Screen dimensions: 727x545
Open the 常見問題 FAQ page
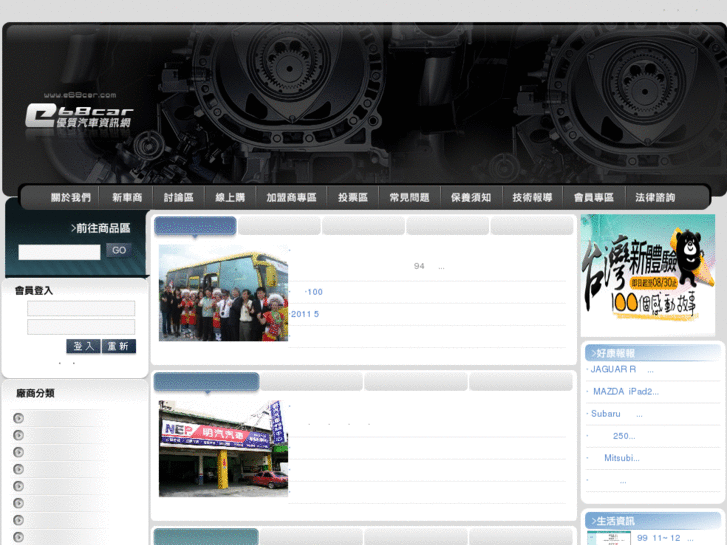409,198
